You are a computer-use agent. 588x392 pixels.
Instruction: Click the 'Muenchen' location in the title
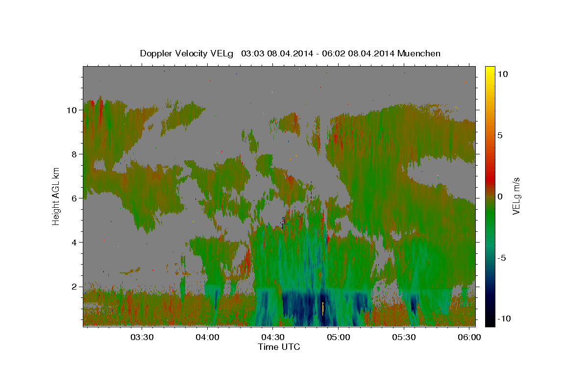(420, 53)
